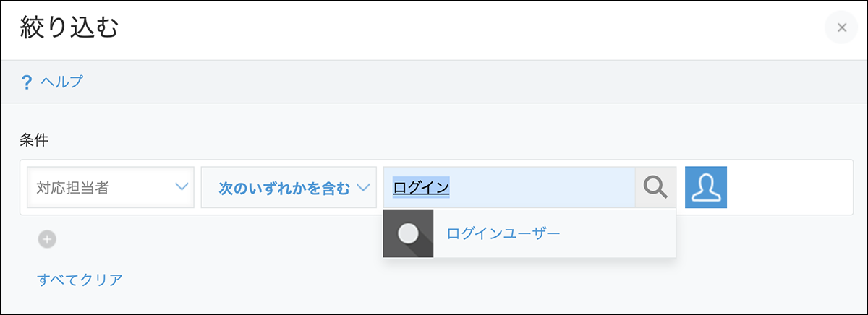Click the highlighted ログイン text in the input
The width and height of the screenshot is (868, 315).
tap(421, 188)
